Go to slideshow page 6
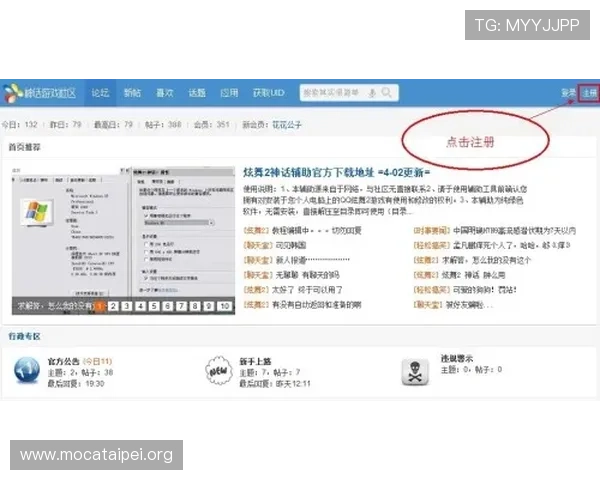Screen dimensions: 600x480 tap(168, 306)
